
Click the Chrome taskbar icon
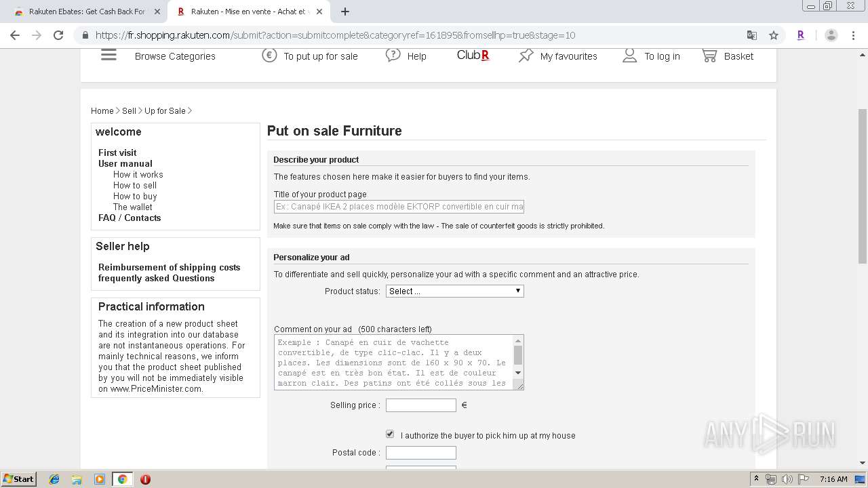[x=122, y=479]
